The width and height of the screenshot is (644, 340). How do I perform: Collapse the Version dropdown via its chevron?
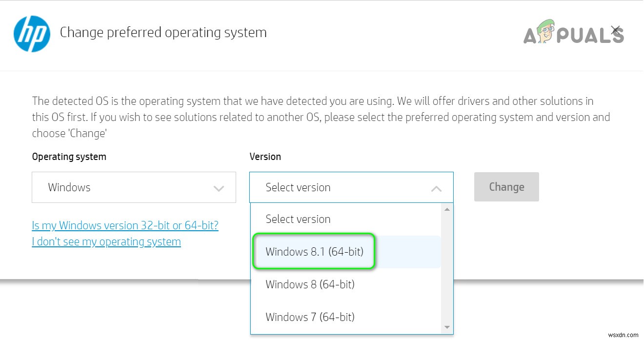437,187
